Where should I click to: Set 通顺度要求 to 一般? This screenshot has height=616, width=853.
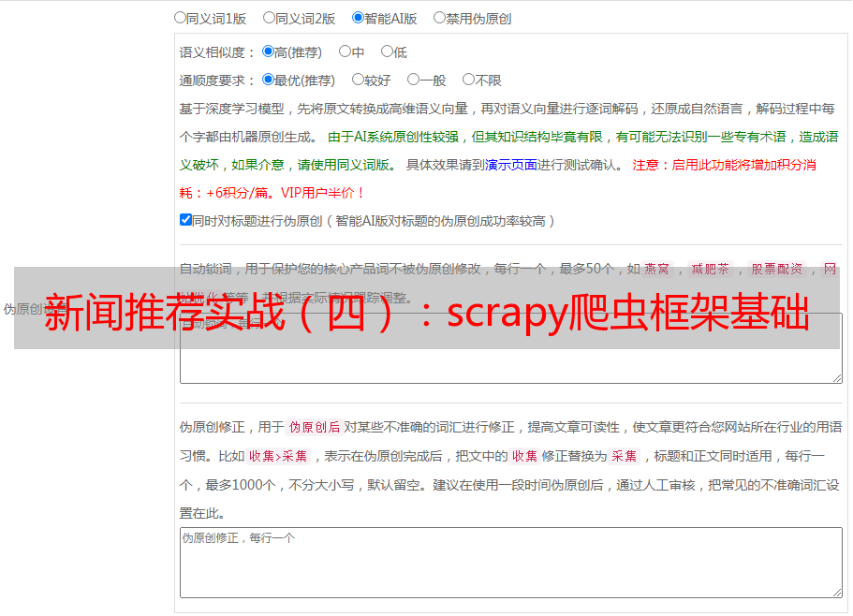click(414, 80)
